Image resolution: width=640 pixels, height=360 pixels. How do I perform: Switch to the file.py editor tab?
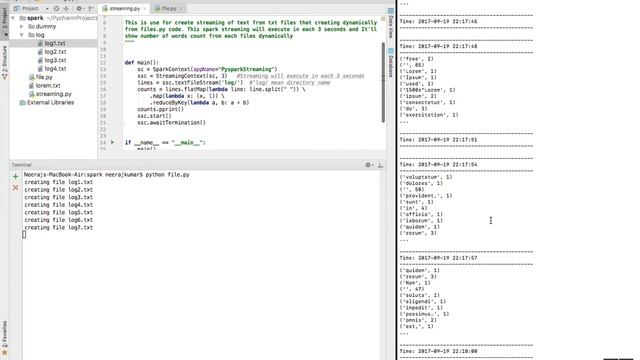point(169,9)
